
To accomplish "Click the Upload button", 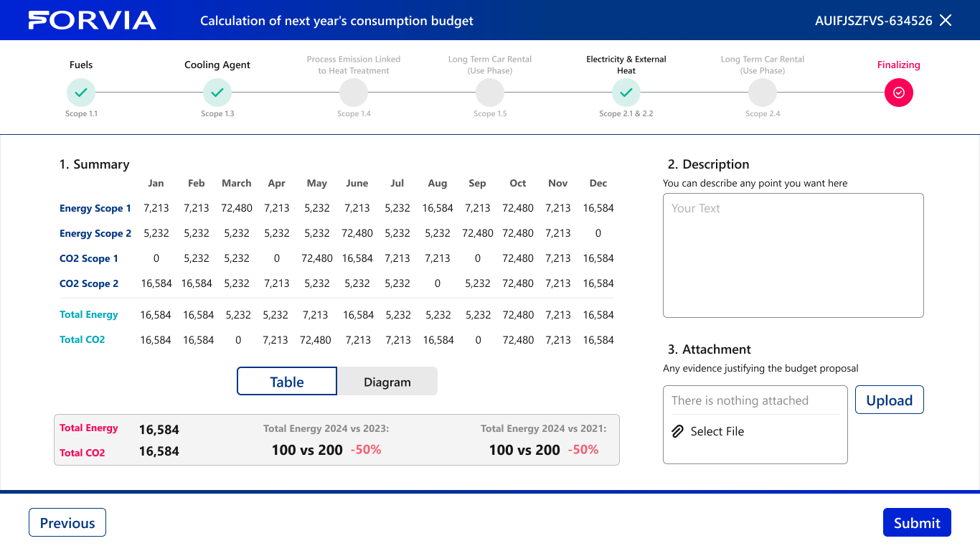I will click(x=890, y=400).
